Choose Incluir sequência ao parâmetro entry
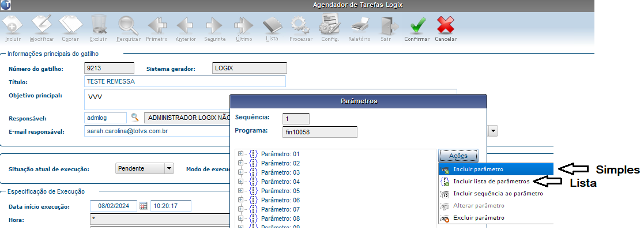The width and height of the screenshot is (644, 230). [x=496, y=194]
